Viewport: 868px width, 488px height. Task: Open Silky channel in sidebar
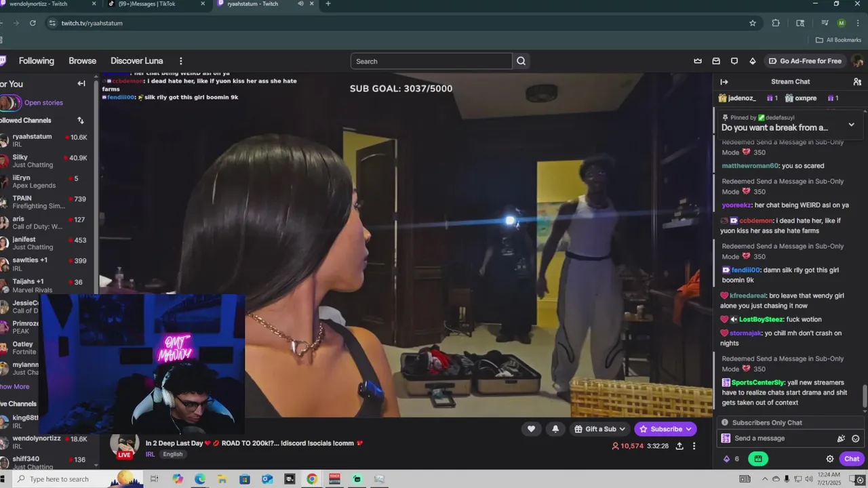click(43, 161)
